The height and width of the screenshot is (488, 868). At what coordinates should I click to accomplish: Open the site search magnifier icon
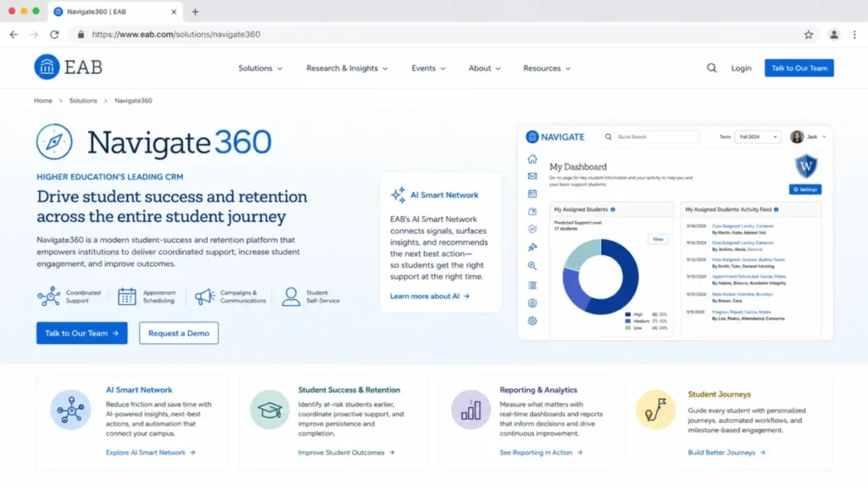coord(711,68)
